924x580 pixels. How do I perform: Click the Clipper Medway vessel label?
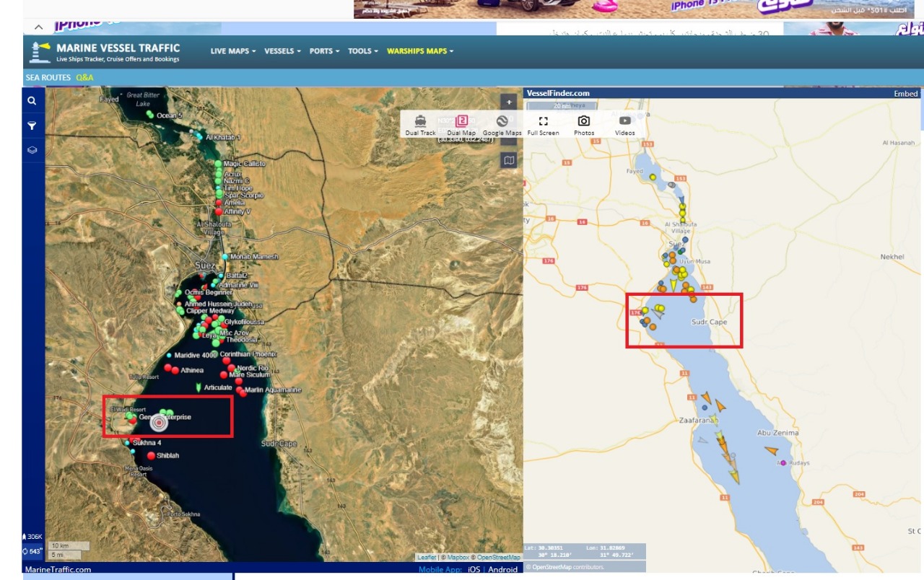point(210,311)
